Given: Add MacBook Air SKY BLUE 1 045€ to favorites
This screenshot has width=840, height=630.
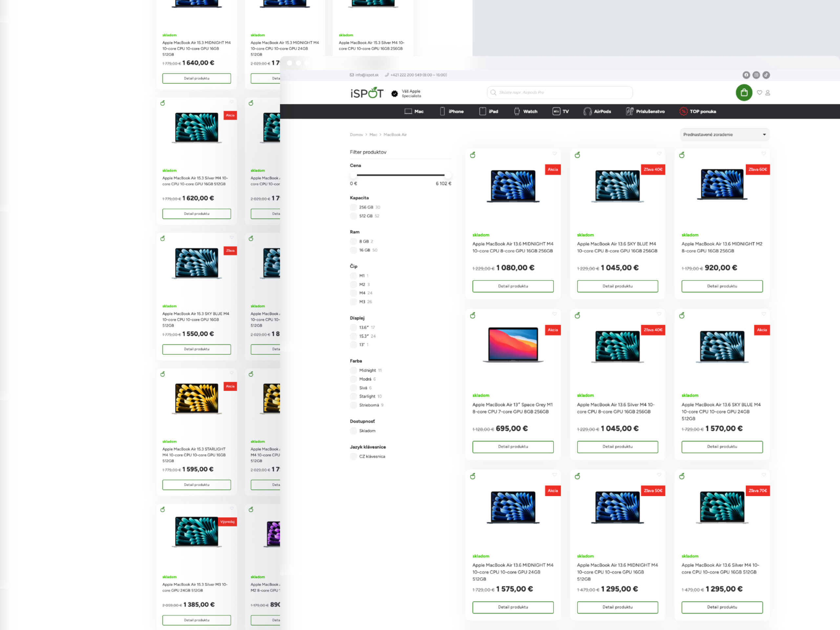Looking at the screenshot, I should coord(659,154).
